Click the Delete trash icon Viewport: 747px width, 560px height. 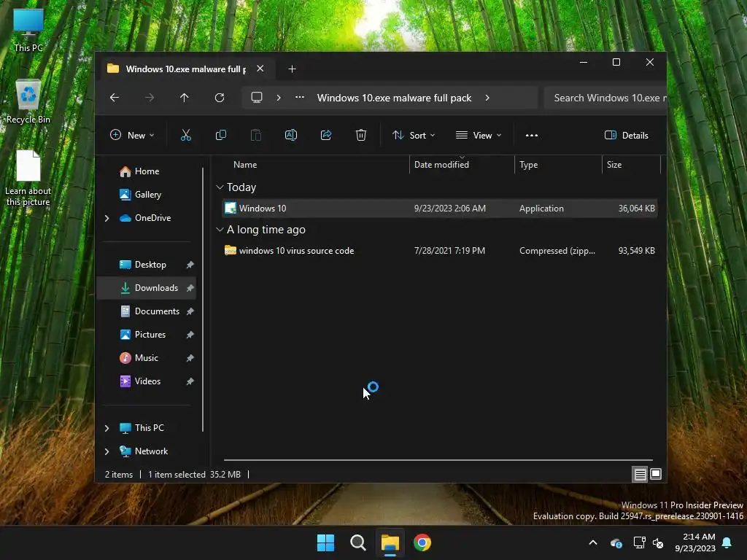coord(361,135)
